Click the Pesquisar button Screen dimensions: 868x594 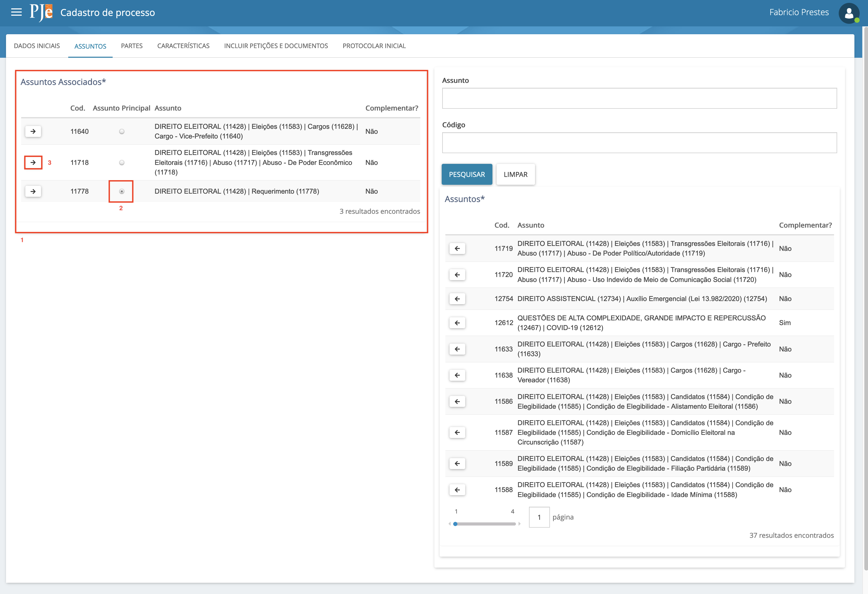[x=467, y=174]
